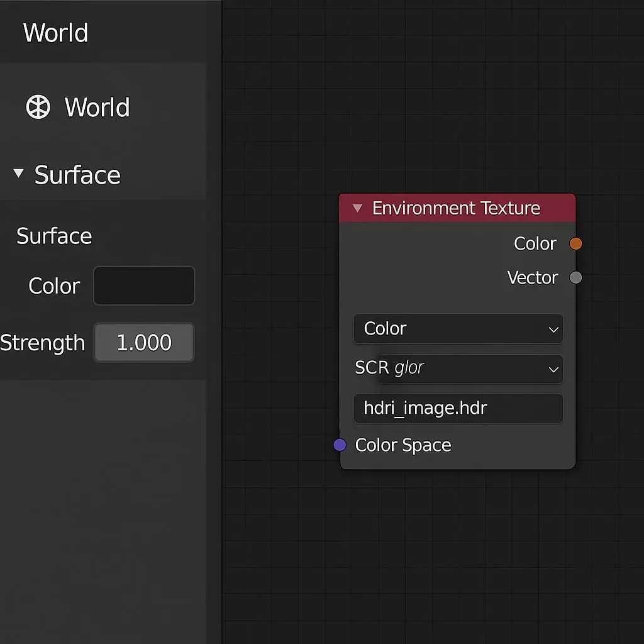The image size is (644, 644).
Task: Select the World tab header at top
Action: 55,33
